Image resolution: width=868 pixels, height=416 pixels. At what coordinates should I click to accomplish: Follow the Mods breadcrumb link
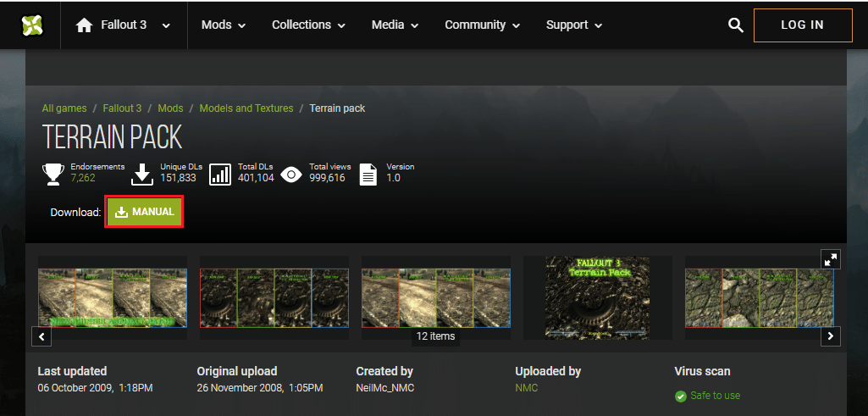[x=170, y=108]
